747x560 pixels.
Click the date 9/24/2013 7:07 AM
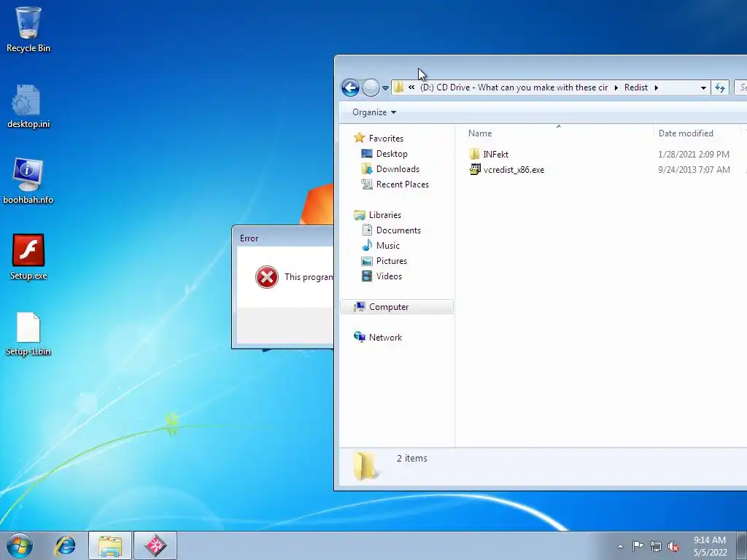[x=694, y=169]
